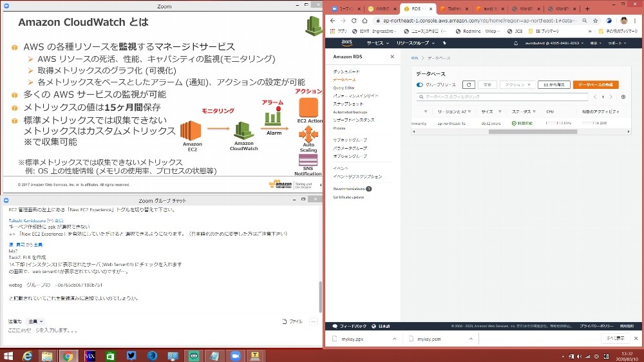The image size is (644, 362).
Task: Refresh the RDS databases list
Action: point(469,84)
